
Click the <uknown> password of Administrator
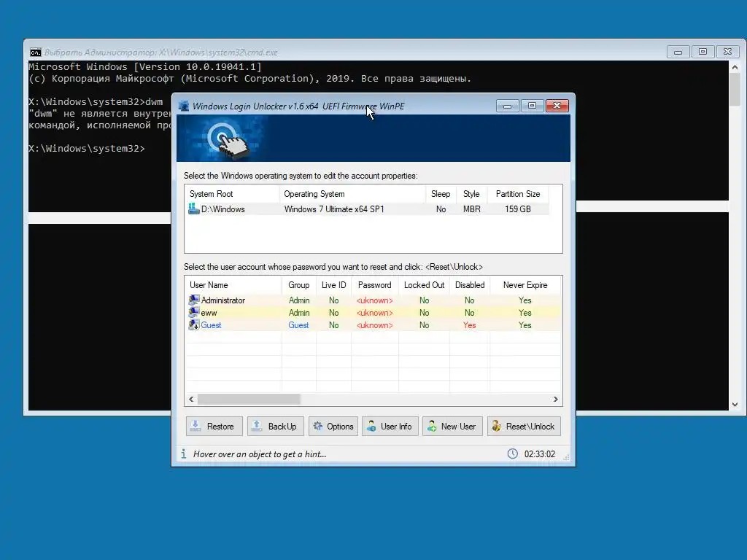click(x=374, y=300)
